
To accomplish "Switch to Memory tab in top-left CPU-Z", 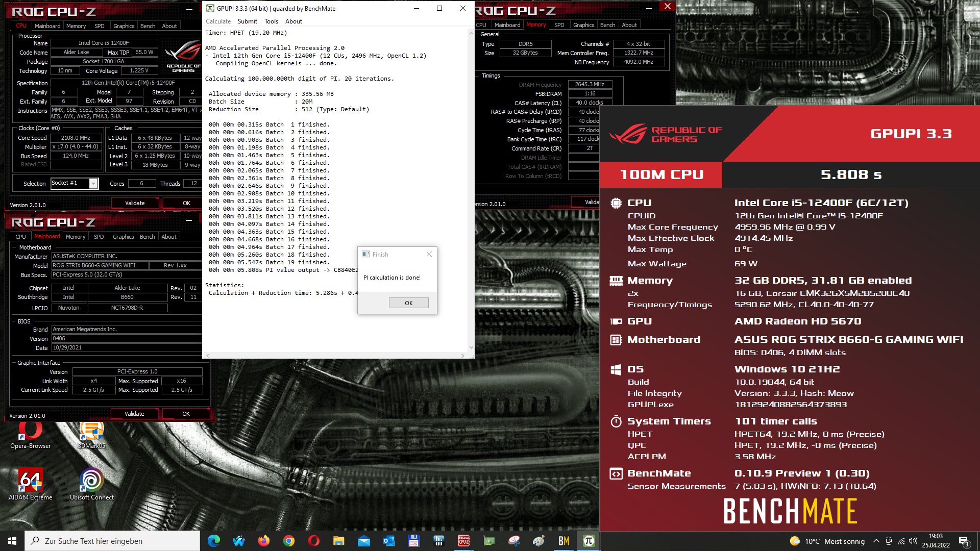I will [x=76, y=26].
